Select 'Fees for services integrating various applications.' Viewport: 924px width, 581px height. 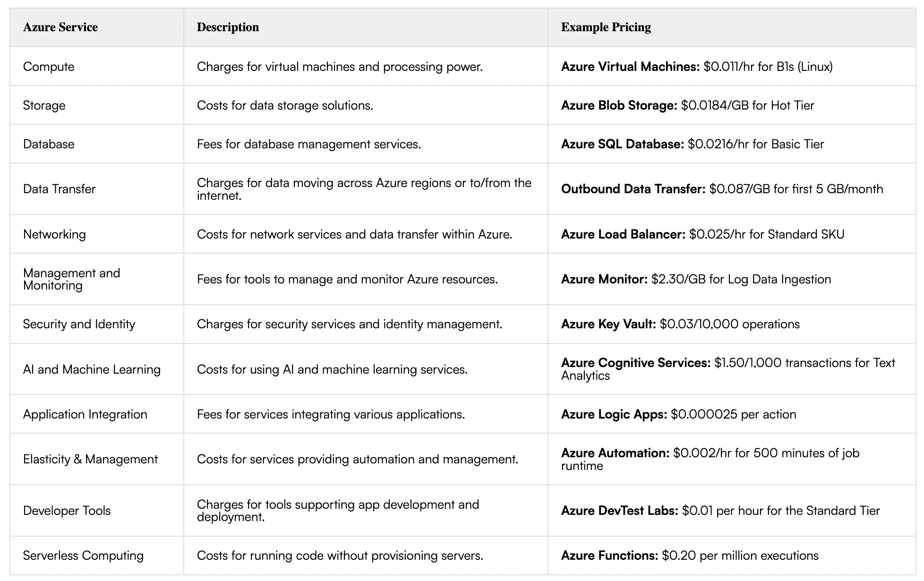pyautogui.click(x=331, y=414)
